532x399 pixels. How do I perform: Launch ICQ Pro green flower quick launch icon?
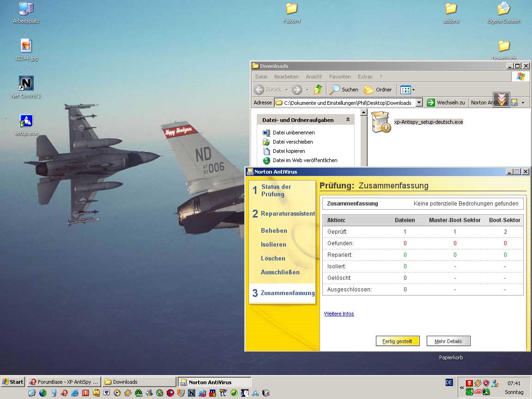[139, 393]
